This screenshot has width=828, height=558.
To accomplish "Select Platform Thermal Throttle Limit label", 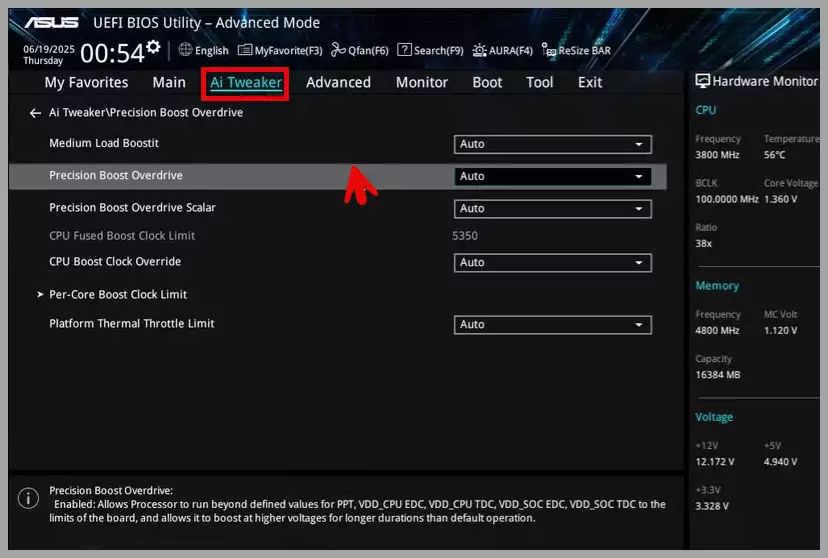I will point(131,324).
